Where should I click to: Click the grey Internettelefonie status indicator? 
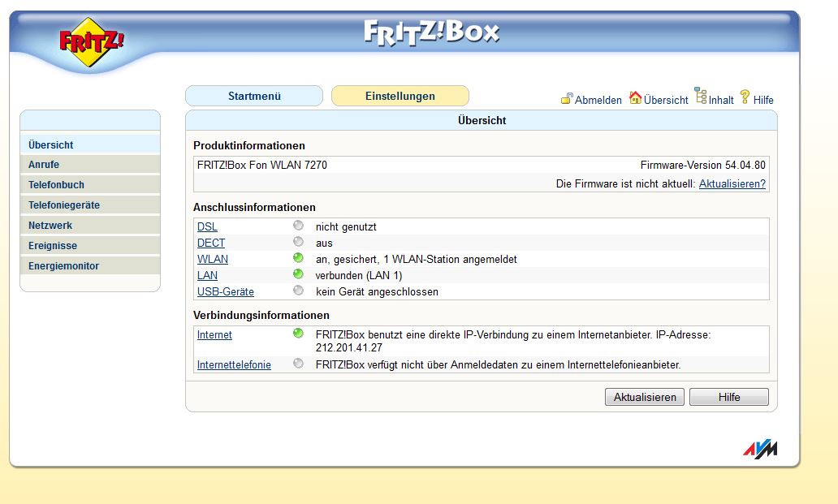298,363
